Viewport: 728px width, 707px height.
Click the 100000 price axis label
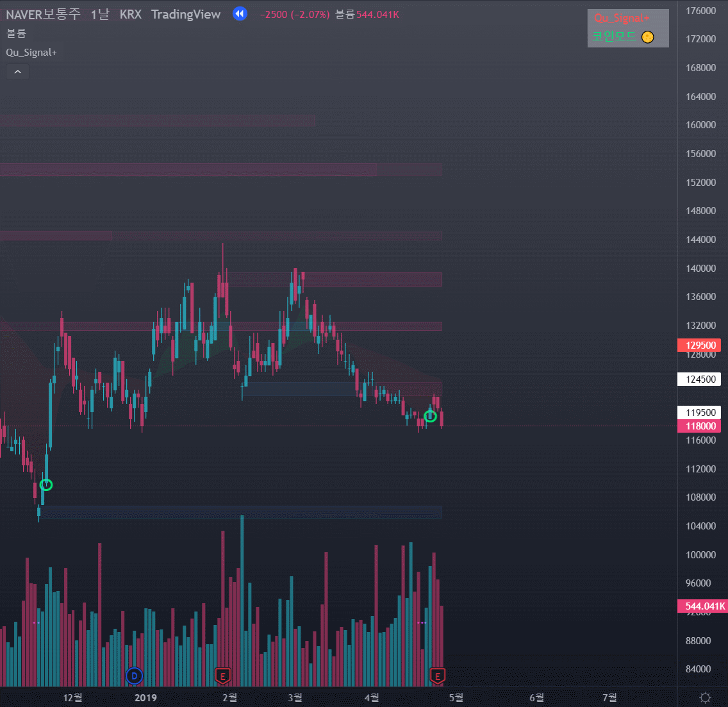click(x=700, y=554)
